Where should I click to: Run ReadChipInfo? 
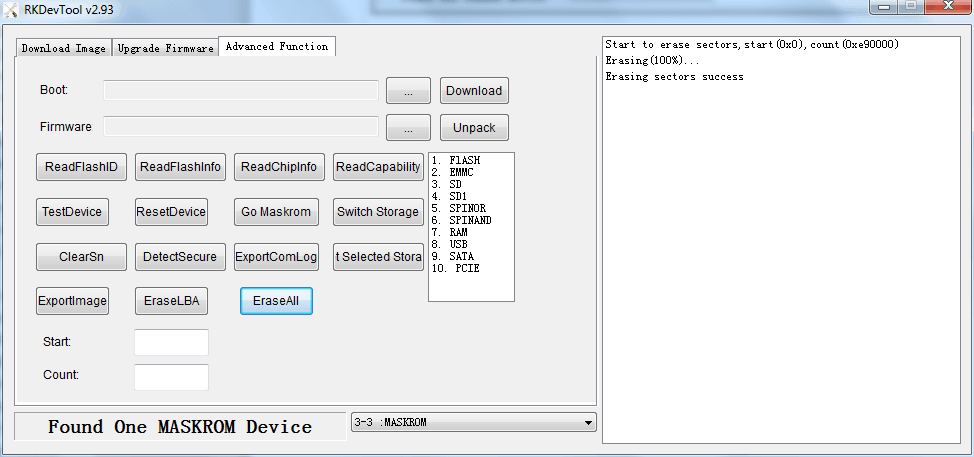[x=279, y=167]
